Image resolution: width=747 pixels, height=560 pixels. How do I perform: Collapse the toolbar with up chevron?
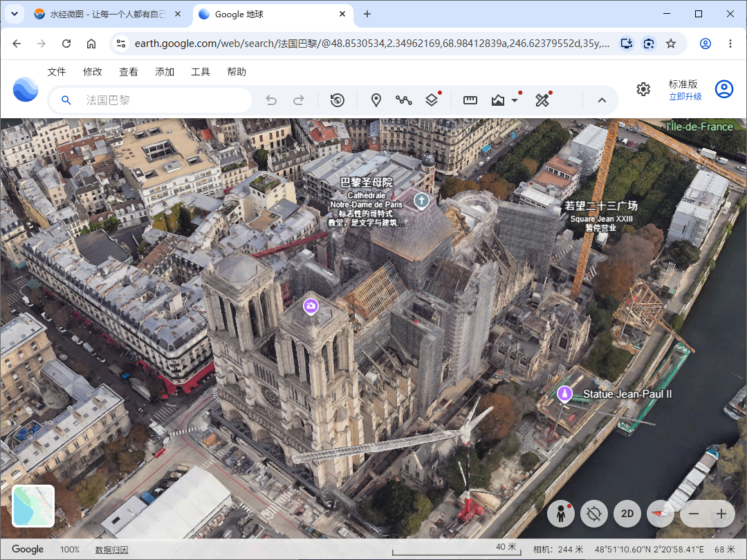(602, 100)
